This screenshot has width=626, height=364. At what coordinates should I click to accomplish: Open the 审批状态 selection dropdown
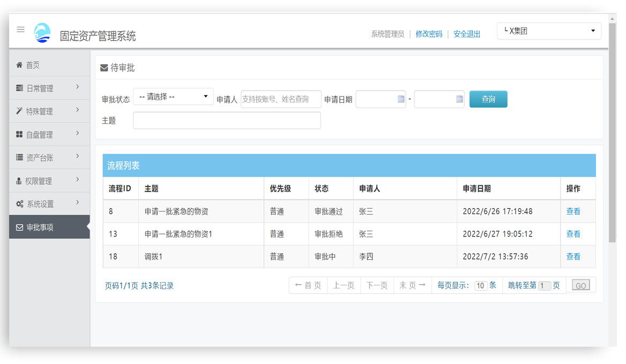pyautogui.click(x=173, y=96)
